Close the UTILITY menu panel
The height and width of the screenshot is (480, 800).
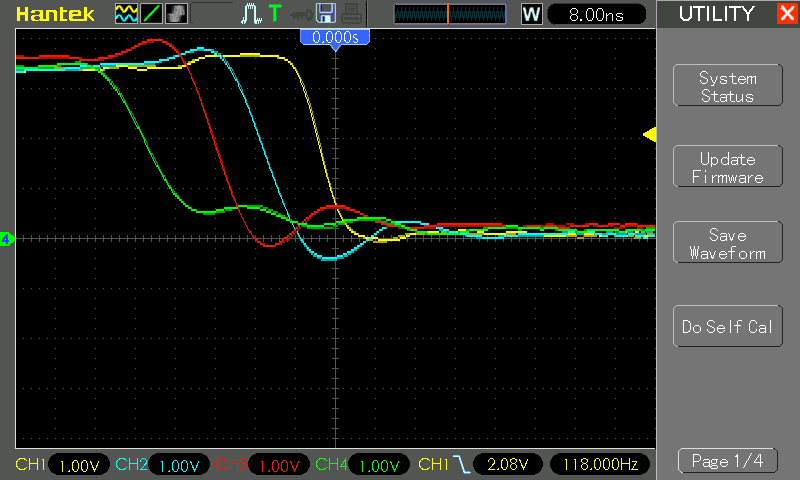[x=787, y=13]
